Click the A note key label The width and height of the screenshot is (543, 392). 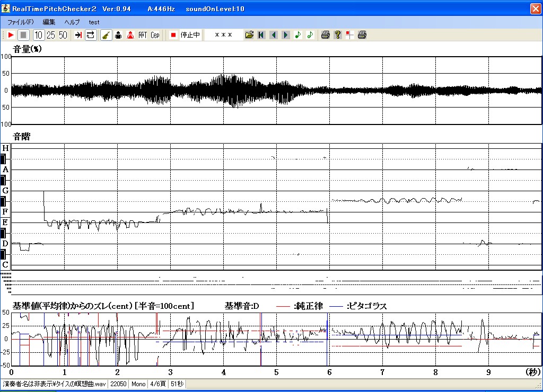tap(5, 170)
